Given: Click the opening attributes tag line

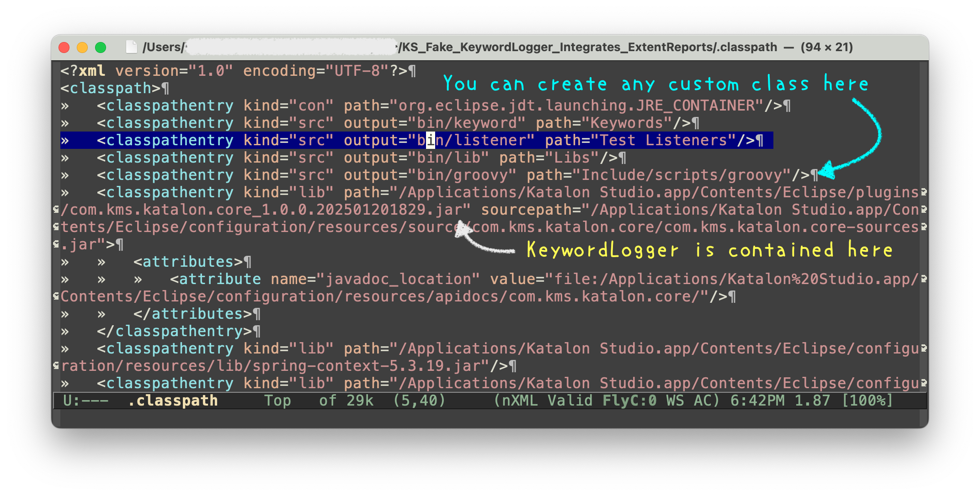Looking at the screenshot, I should click(187, 262).
